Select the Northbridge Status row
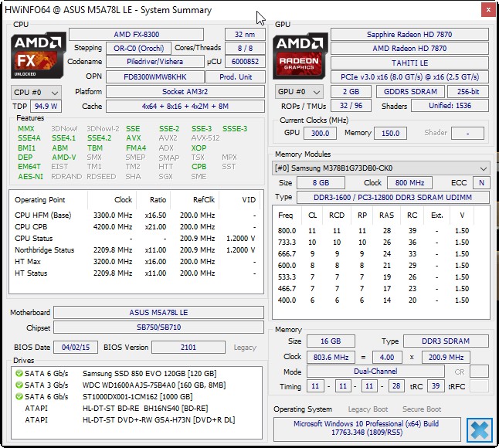The image size is (499, 448). point(135,250)
